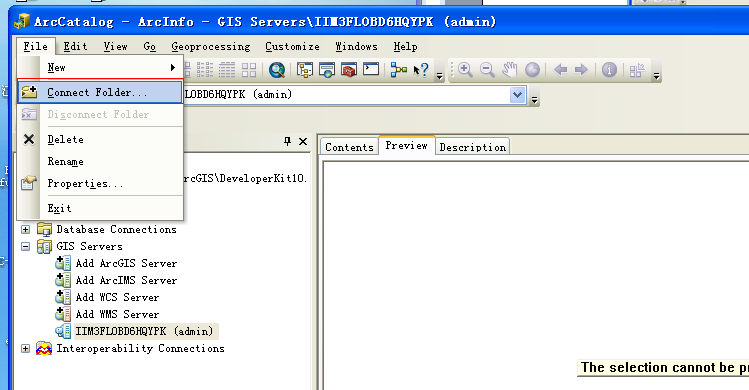Collapse the GIS Servers node
749x390 pixels.
click(x=25, y=247)
